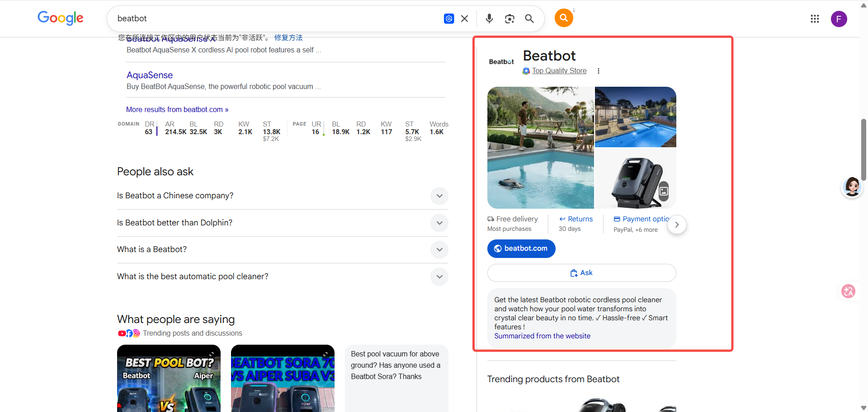
Task: Expand the "What is a Beatbot?" question
Action: click(439, 249)
